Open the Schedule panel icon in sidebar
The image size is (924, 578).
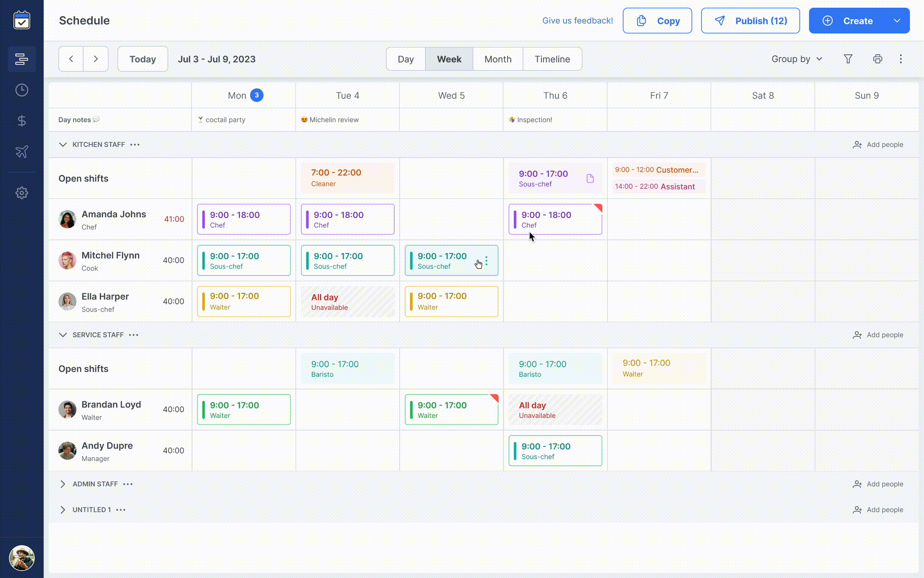click(22, 59)
